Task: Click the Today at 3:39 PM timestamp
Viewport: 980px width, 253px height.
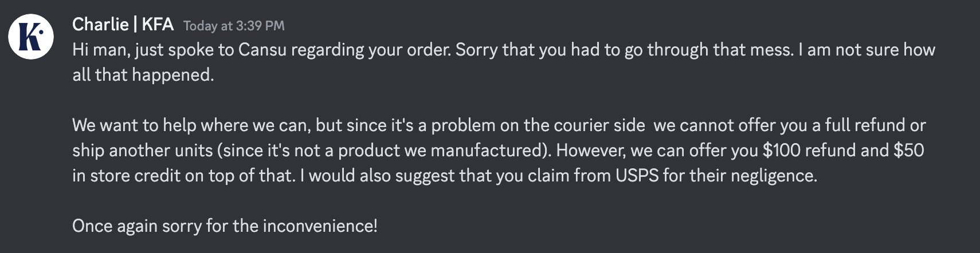Action: [234, 26]
